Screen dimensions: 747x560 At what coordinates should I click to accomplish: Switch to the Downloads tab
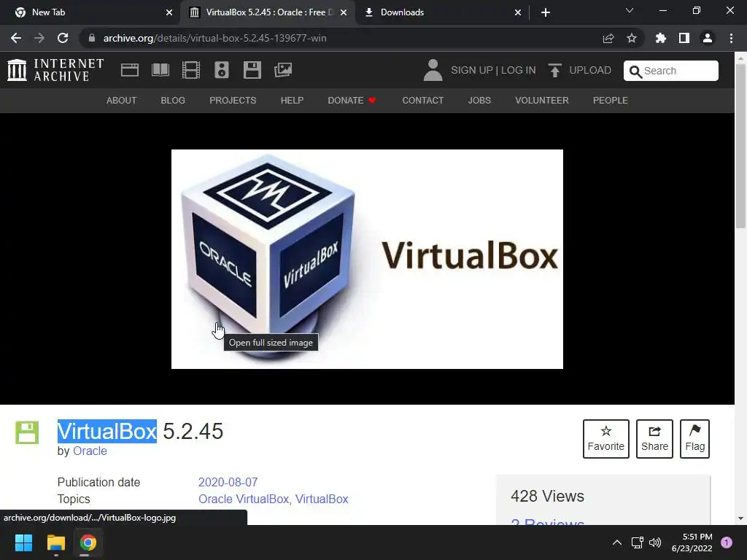[442, 12]
